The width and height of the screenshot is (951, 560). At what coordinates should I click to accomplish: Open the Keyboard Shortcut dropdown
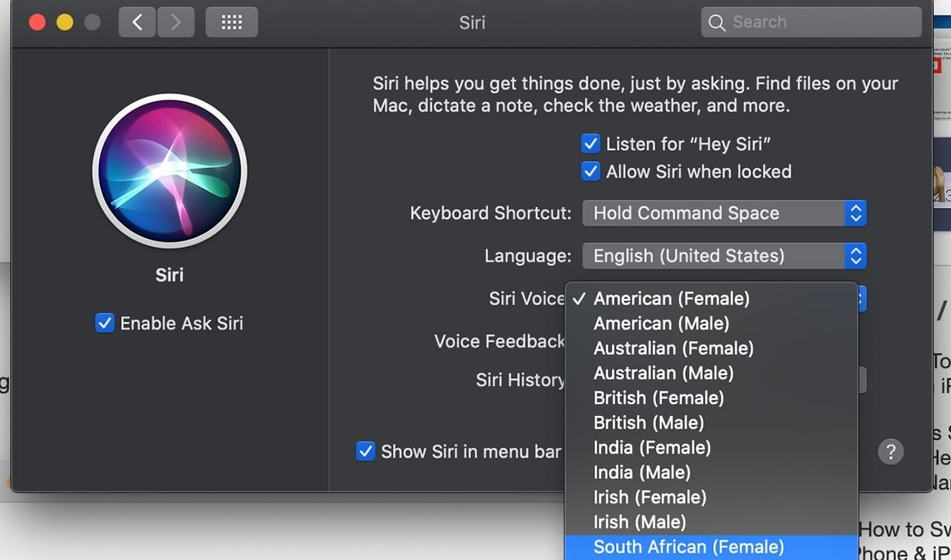724,213
